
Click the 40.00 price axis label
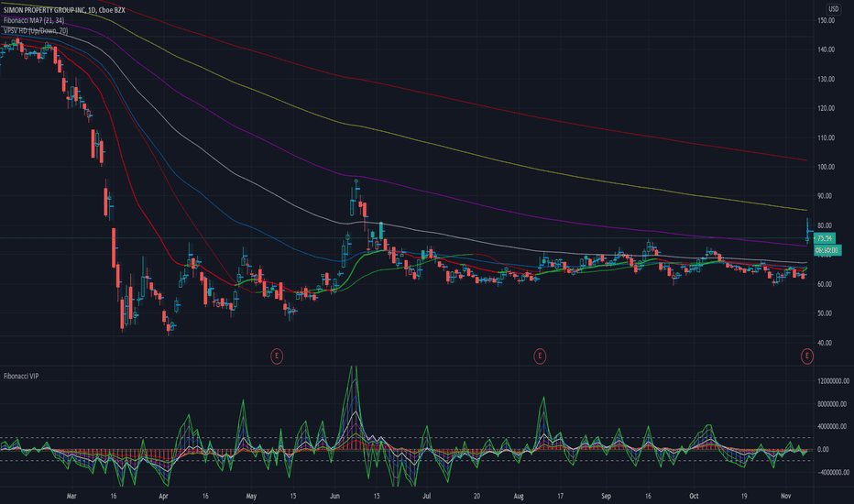click(x=826, y=343)
